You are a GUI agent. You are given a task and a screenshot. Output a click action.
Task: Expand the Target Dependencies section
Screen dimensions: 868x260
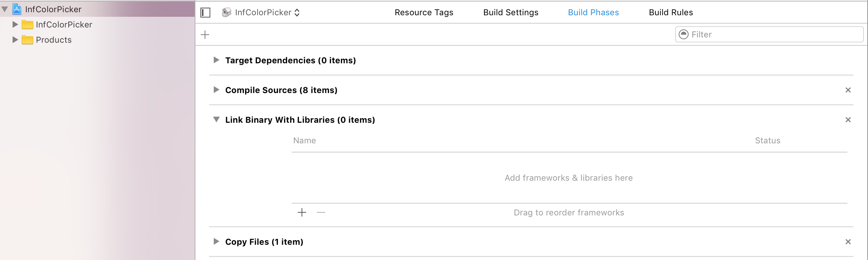coord(216,60)
